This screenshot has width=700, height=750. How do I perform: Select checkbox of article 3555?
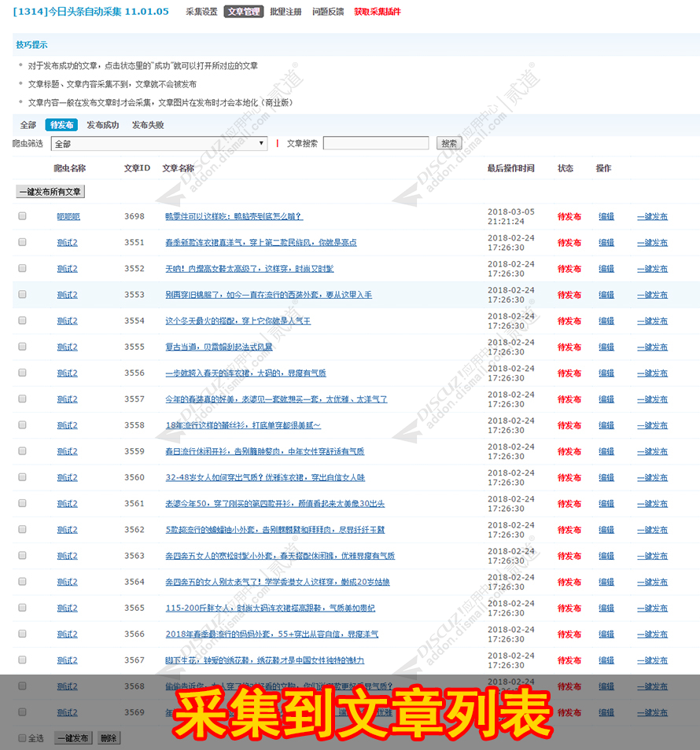click(x=22, y=346)
